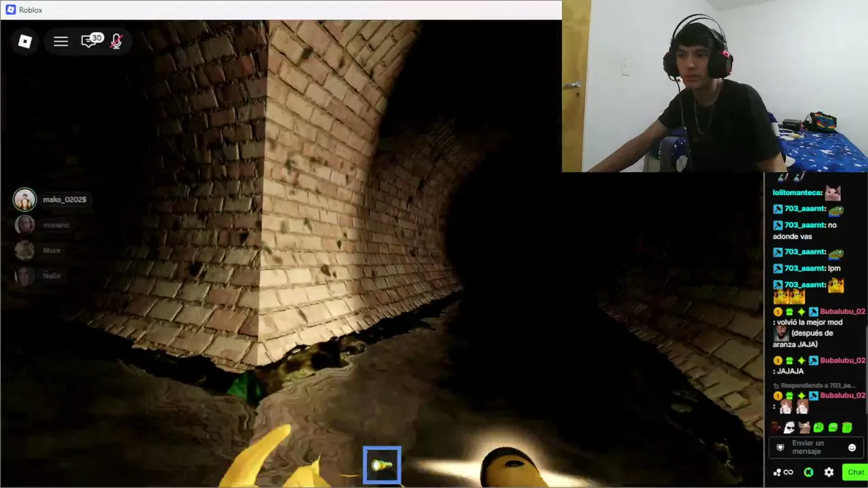
Task: Click the cat emote next to lolitomanteca
Action: click(833, 192)
